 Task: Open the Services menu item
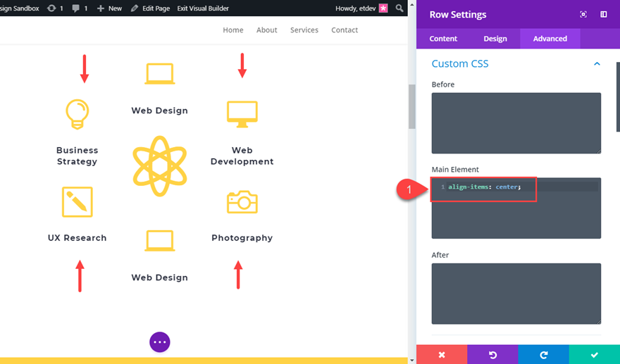click(304, 30)
